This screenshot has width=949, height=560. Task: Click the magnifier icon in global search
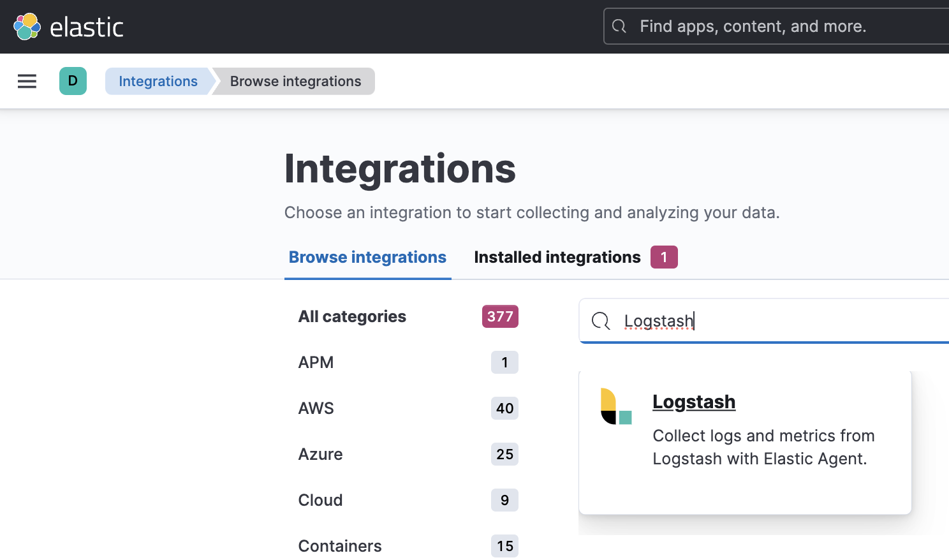tap(619, 27)
